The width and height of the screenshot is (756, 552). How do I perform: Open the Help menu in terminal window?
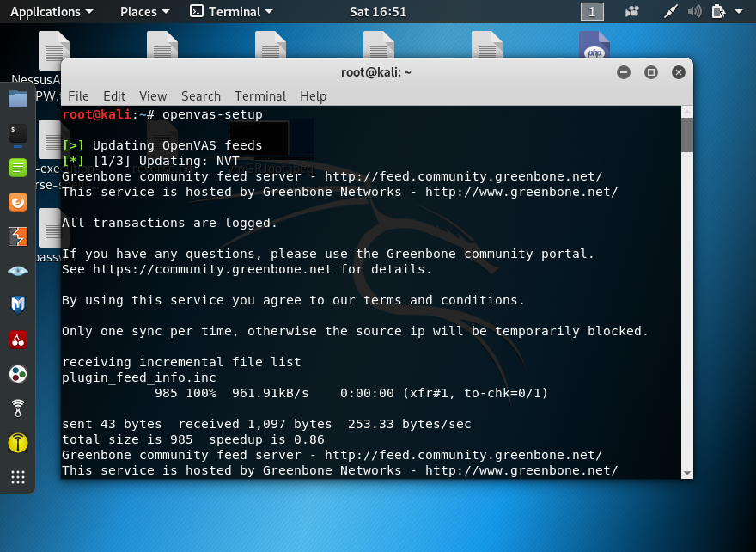(x=314, y=96)
